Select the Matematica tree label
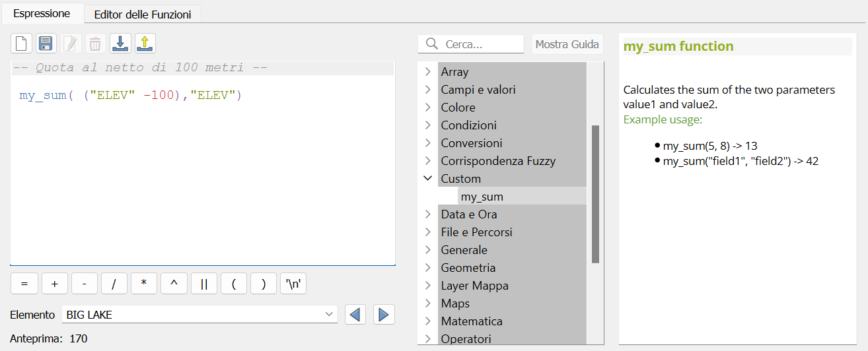 (472, 321)
